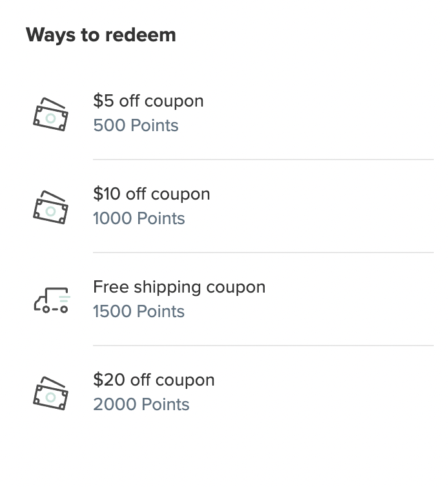Select the 1500 Points cost label
The image size is (448, 487).
(x=139, y=311)
